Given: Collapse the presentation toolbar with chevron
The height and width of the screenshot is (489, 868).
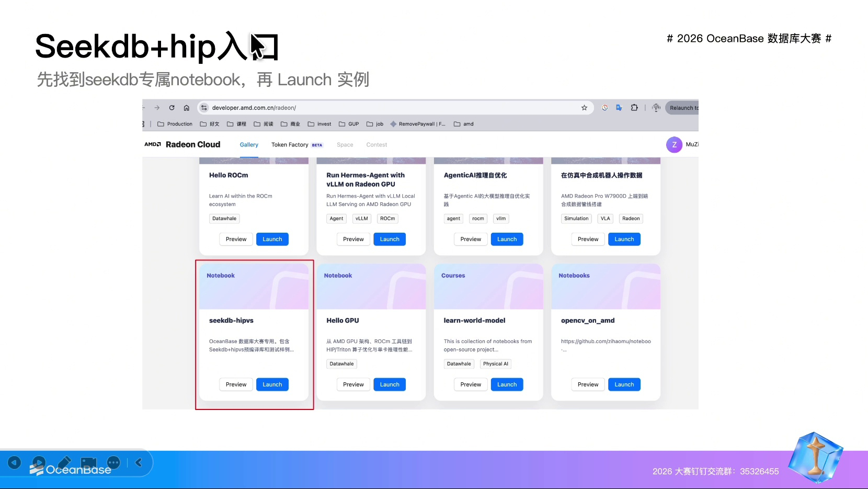Looking at the screenshot, I should point(139,462).
